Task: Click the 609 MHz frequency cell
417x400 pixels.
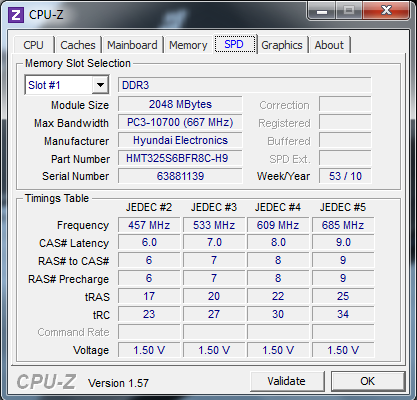Action: [278, 225]
